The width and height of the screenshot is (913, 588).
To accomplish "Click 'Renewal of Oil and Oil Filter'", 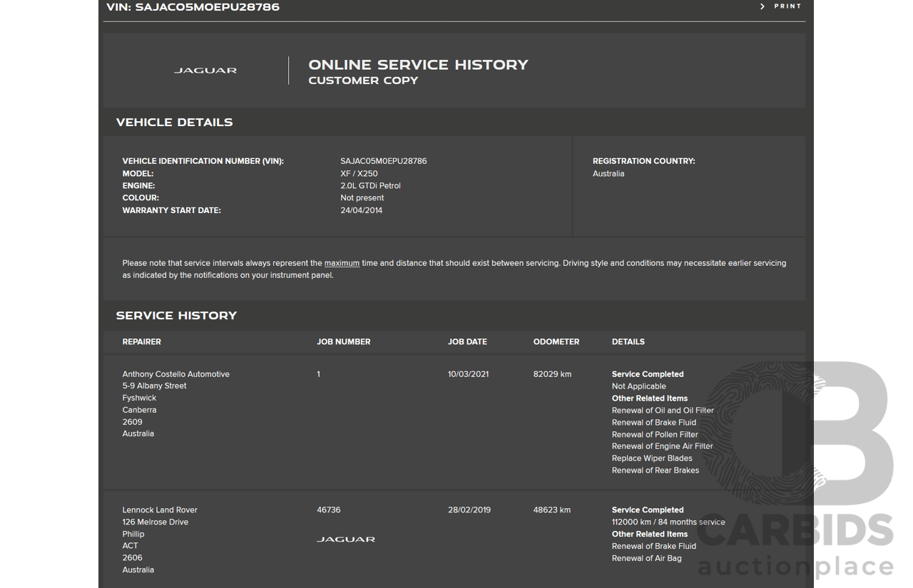I will point(663,411).
